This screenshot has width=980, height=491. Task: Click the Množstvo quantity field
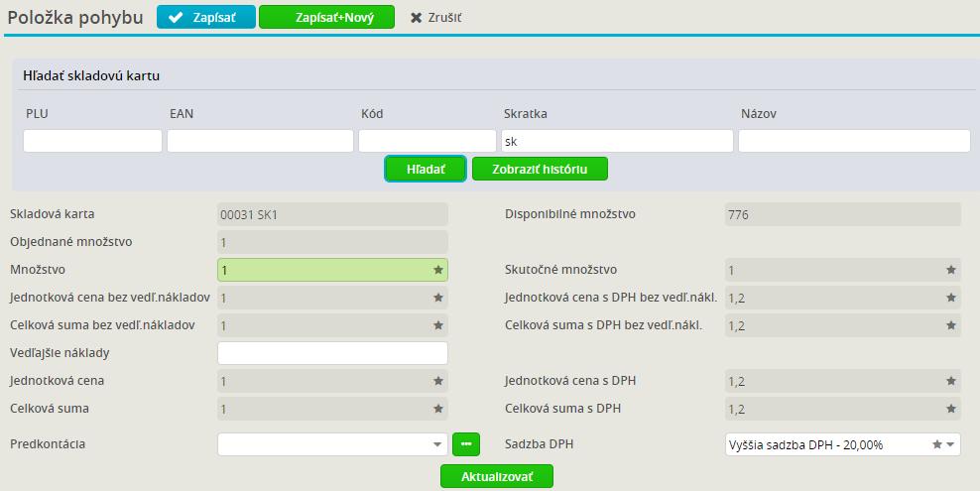point(332,270)
